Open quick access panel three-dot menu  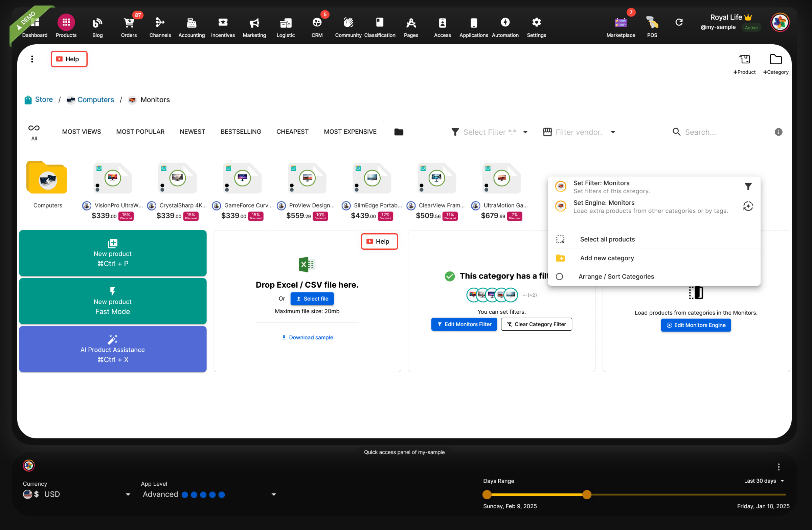[x=778, y=466]
